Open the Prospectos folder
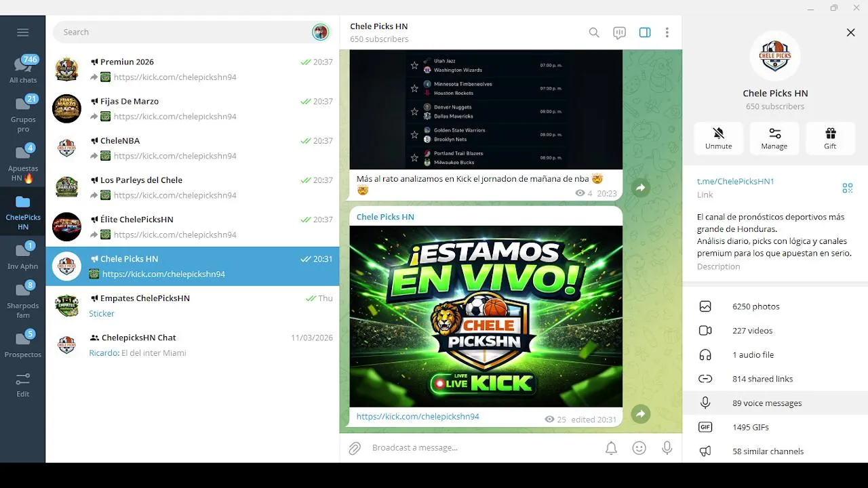The width and height of the screenshot is (868, 488). coord(23,344)
